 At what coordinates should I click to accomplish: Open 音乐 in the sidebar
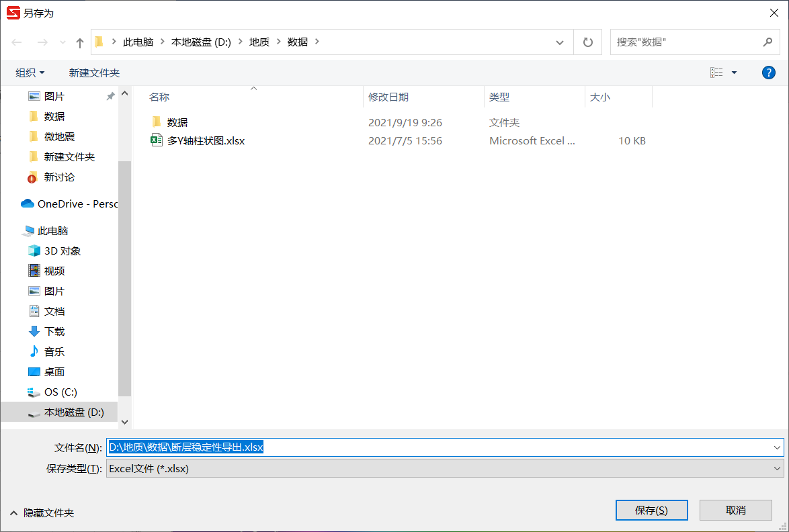54,351
